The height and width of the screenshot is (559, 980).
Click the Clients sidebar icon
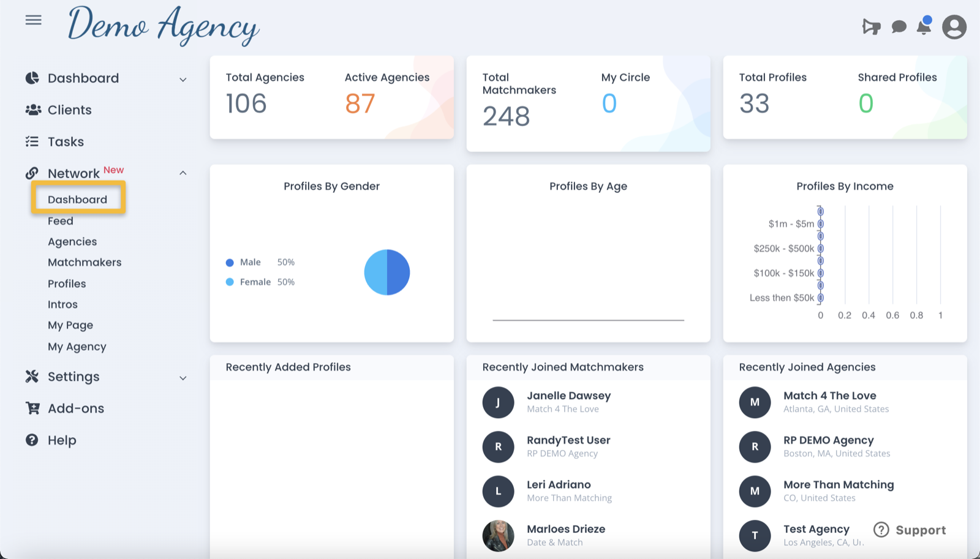tap(32, 110)
